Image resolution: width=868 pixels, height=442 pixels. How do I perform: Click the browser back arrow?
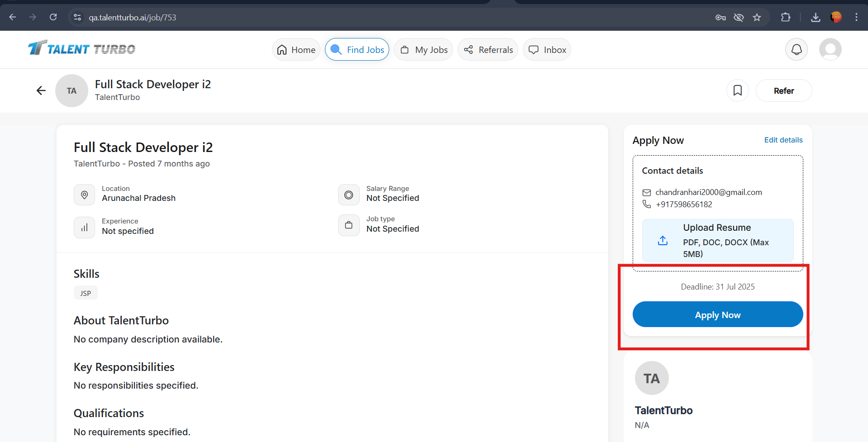[x=13, y=17]
